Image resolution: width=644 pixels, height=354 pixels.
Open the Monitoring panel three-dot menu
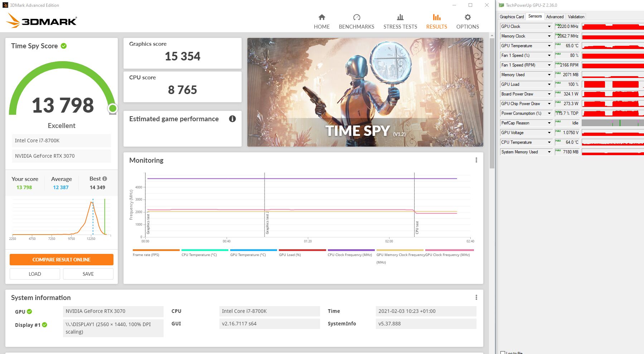coord(476,160)
